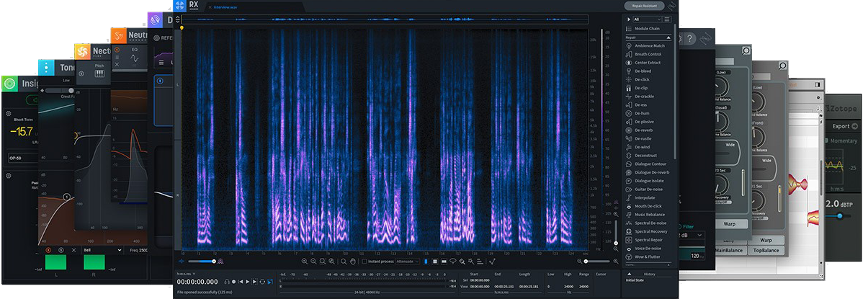The image size is (868, 299).
Task: Click the Insight green logo icon
Action: [10, 84]
